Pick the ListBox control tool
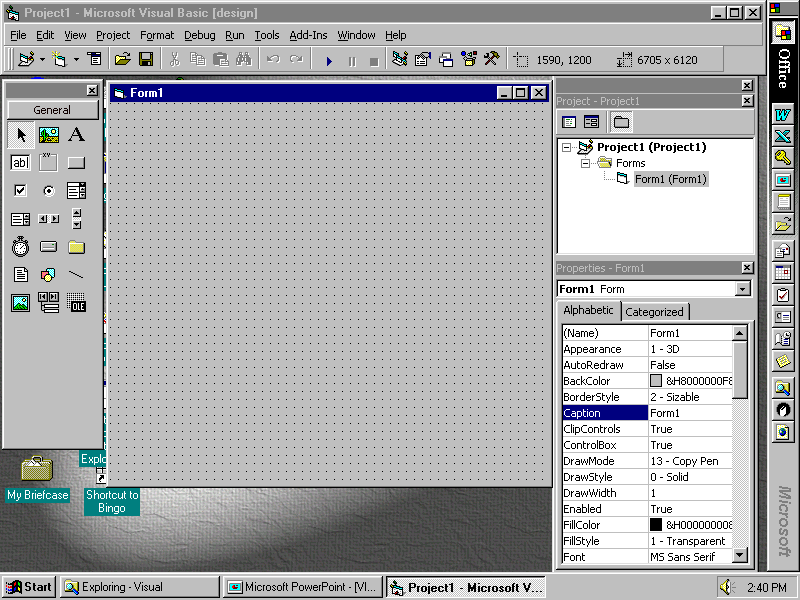Image resolution: width=800 pixels, height=600 pixels. (x=21, y=219)
